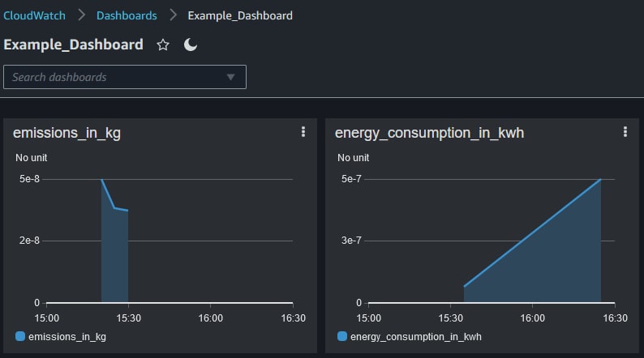
Task: Open emissions_in_kg widget actions menu
Action: pyautogui.click(x=303, y=132)
